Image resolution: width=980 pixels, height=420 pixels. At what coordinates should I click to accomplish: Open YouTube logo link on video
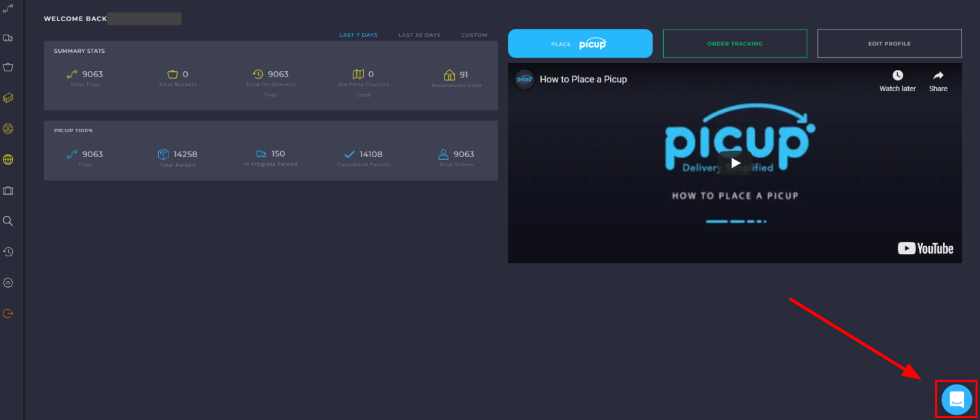tap(925, 249)
